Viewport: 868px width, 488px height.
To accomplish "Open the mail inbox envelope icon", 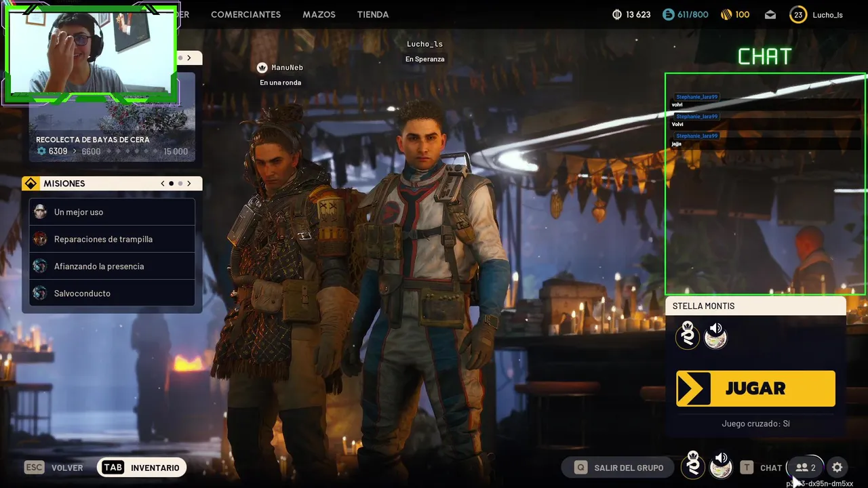I will (770, 14).
